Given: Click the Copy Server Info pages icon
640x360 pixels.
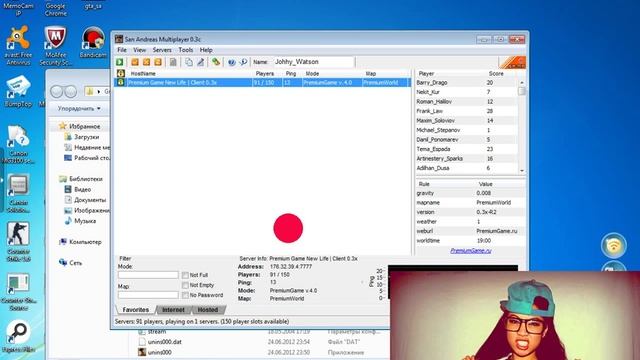Looking at the screenshot, I should click(x=189, y=62).
